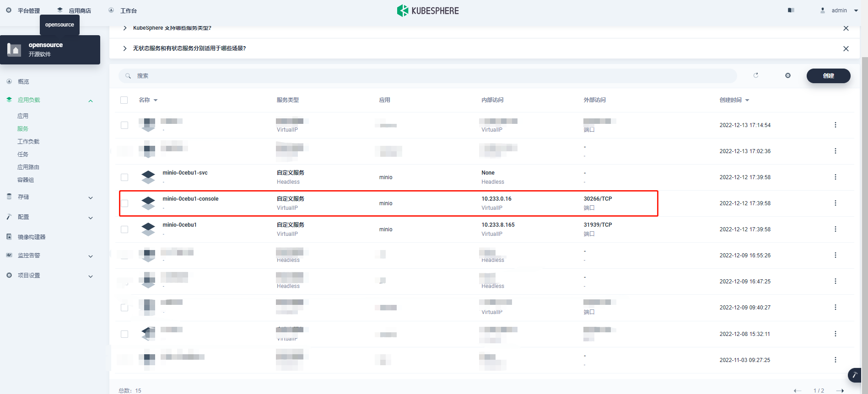Close the KubeSphere service types FAQ
The image size is (868, 394).
pos(846,28)
